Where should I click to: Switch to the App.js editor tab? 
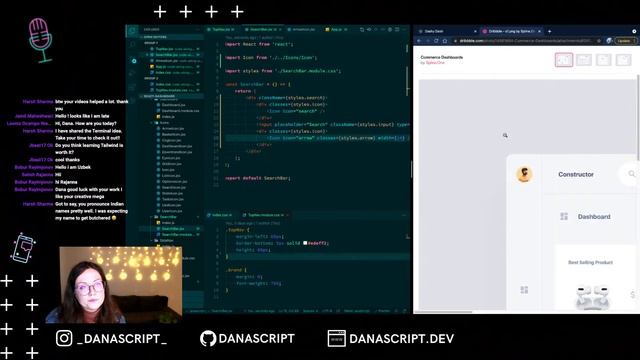[x=336, y=29]
